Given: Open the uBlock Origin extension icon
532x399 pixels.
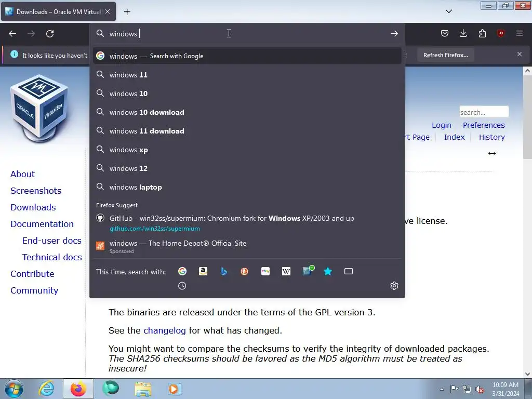Looking at the screenshot, I should coord(500,33).
